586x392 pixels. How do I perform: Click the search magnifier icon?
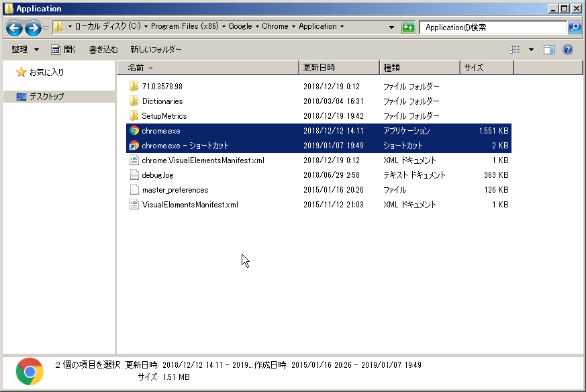pyautogui.click(x=575, y=28)
